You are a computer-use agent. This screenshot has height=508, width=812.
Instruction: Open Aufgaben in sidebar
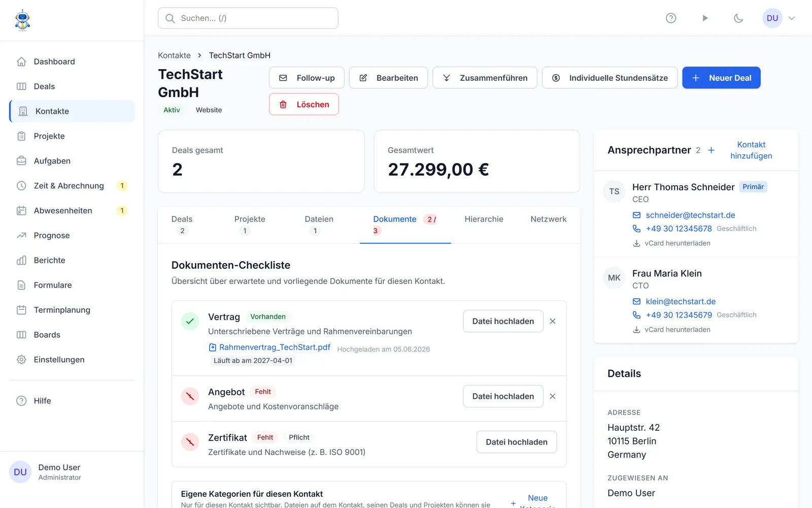pos(72,161)
